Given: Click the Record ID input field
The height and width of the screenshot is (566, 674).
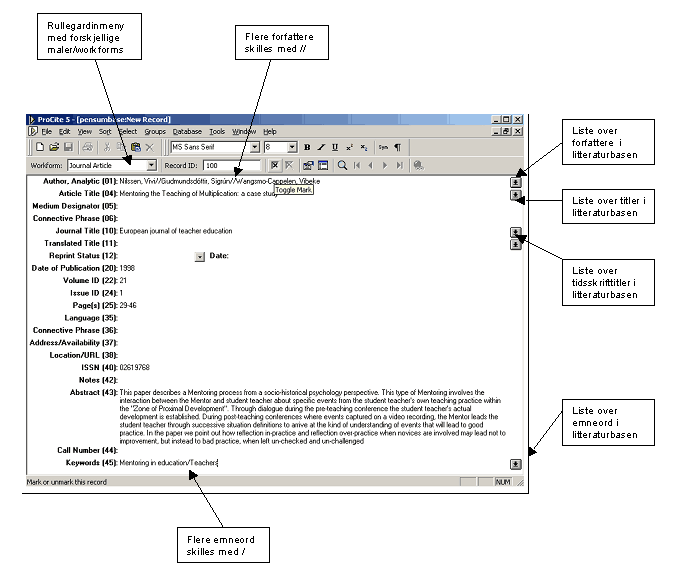Looking at the screenshot, I should [x=232, y=165].
